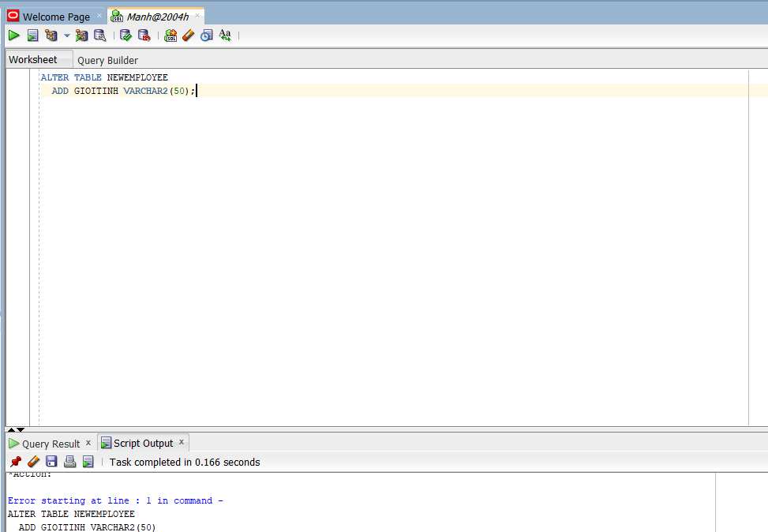Viewport: 768px width, 532px height.
Task: Change case with the Aa toolbar icon
Action: (225, 36)
